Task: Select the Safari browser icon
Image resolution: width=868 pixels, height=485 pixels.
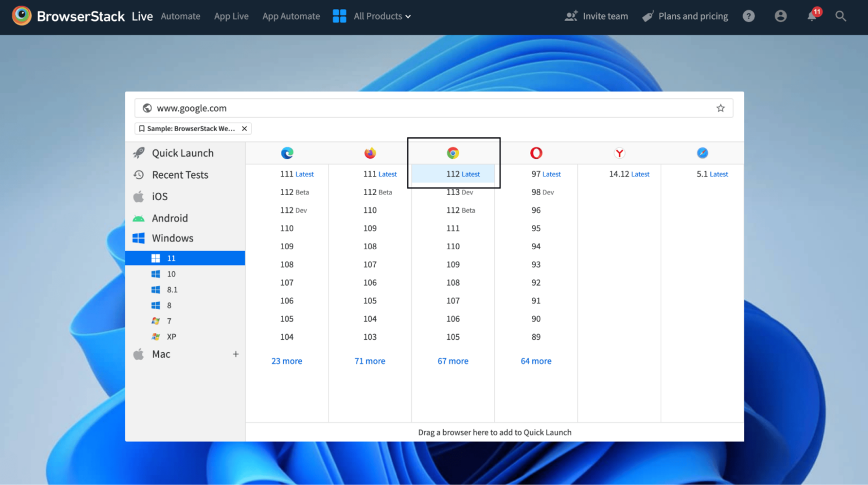Action: click(702, 153)
